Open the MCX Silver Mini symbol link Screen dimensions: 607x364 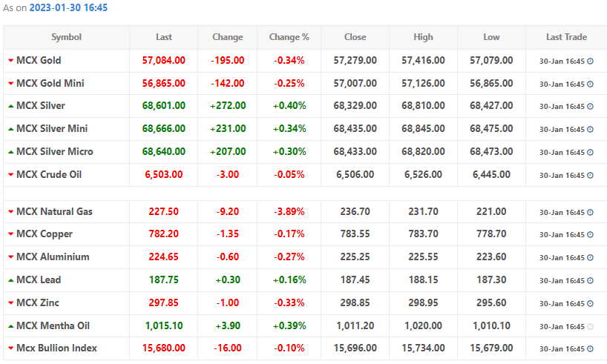point(52,128)
